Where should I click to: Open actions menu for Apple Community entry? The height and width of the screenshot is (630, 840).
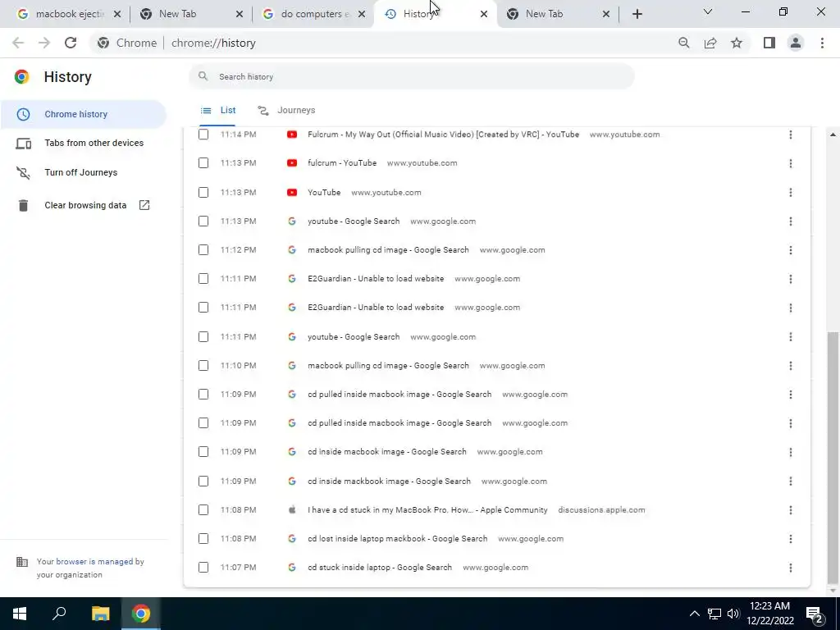click(x=791, y=510)
